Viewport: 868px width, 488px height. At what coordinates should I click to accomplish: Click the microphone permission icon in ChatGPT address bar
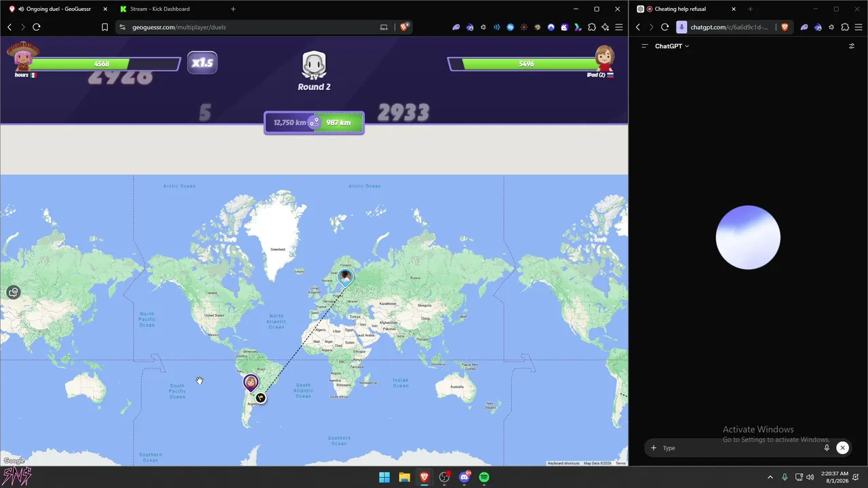tap(682, 27)
